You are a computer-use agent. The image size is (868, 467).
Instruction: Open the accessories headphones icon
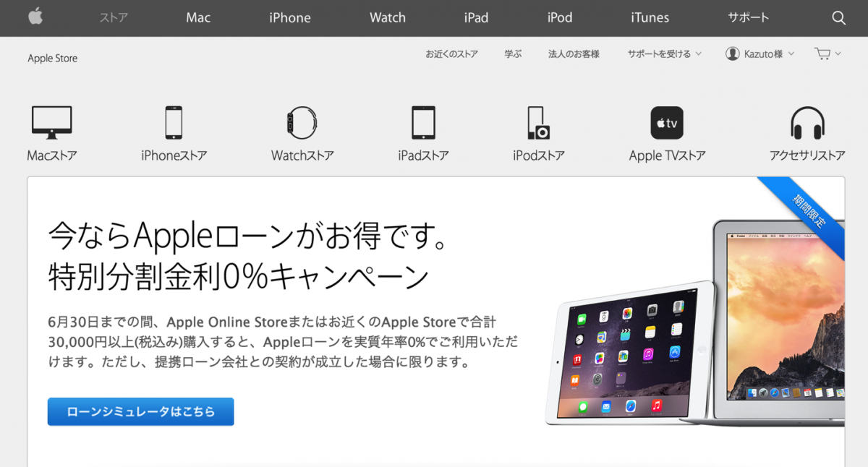(807, 123)
